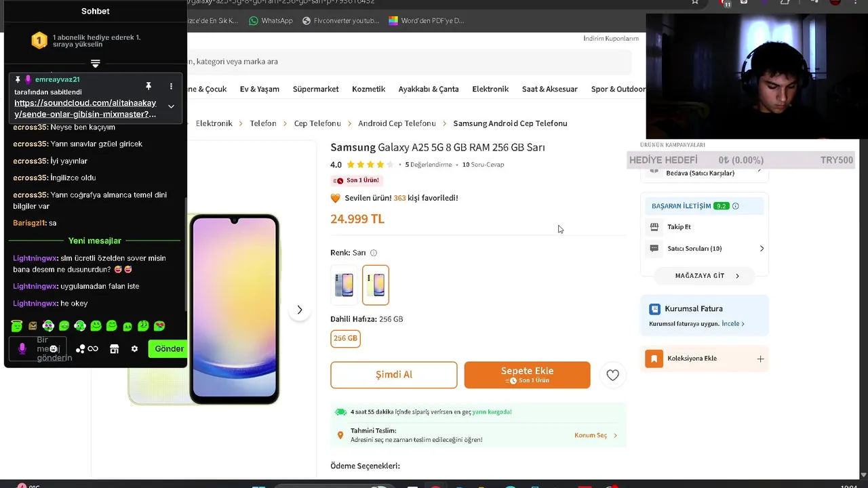Open the chat store shop icon
868x488 pixels.
tap(114, 348)
